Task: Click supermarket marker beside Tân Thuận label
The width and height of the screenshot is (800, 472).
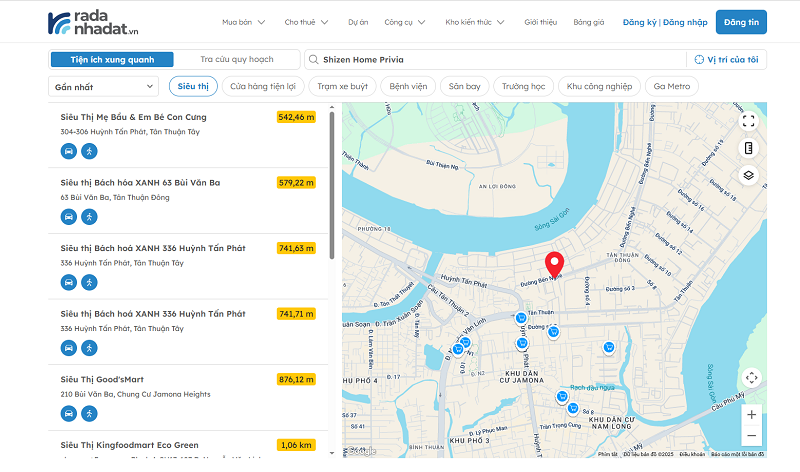Action: pyautogui.click(x=521, y=318)
